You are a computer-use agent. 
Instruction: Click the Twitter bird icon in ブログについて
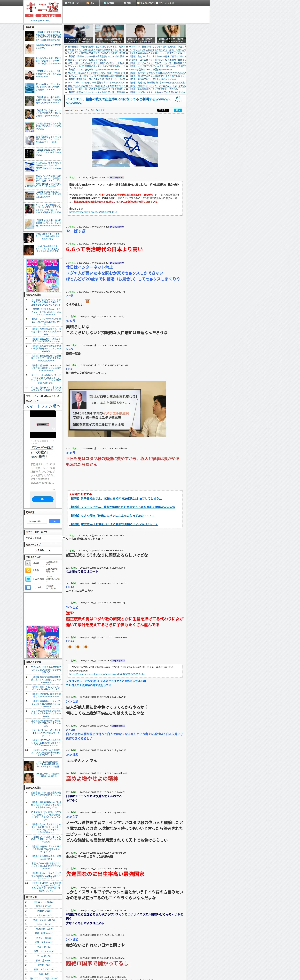pos(28,579)
